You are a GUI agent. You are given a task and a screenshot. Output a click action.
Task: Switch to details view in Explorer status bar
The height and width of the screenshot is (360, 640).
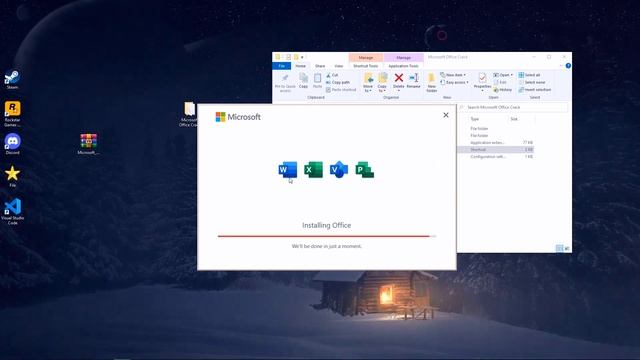(x=560, y=248)
